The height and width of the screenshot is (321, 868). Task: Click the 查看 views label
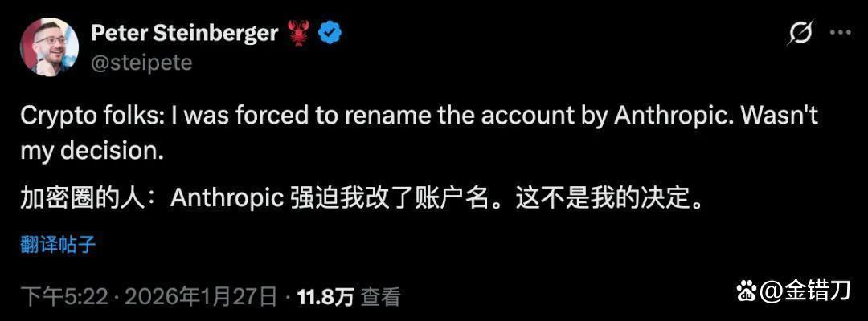(x=380, y=298)
